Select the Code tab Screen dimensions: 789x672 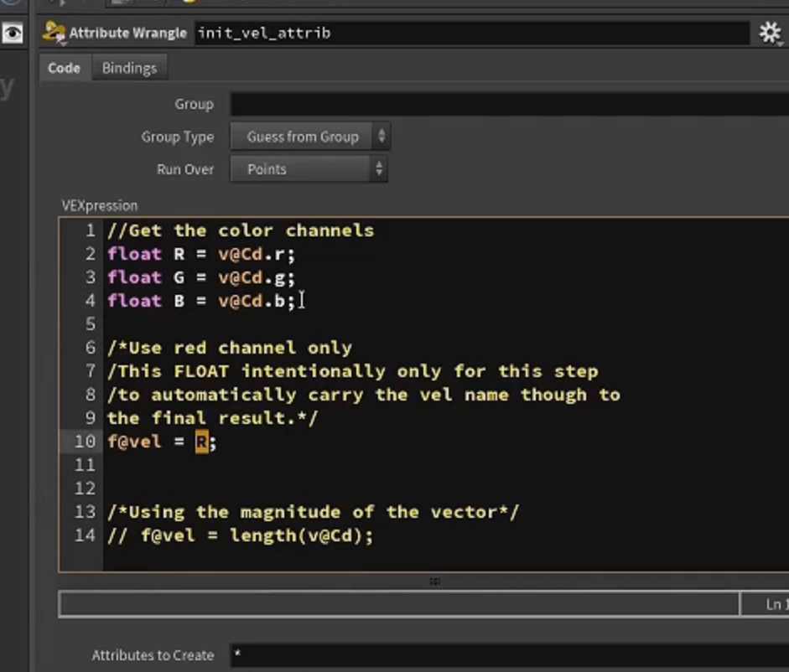pyautogui.click(x=64, y=68)
